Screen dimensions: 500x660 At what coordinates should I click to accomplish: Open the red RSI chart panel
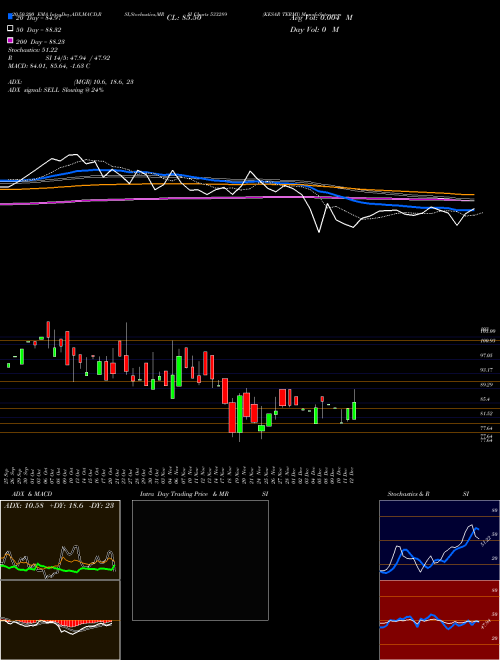coord(439,620)
